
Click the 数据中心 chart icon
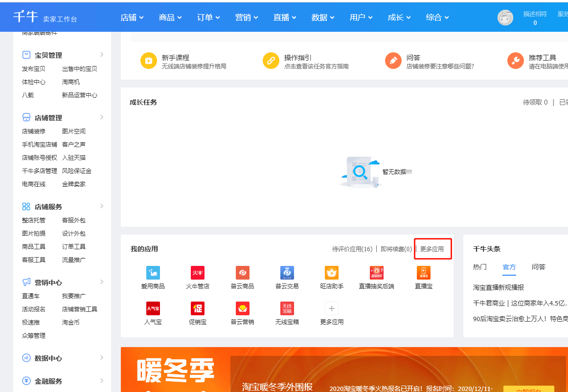click(x=26, y=358)
